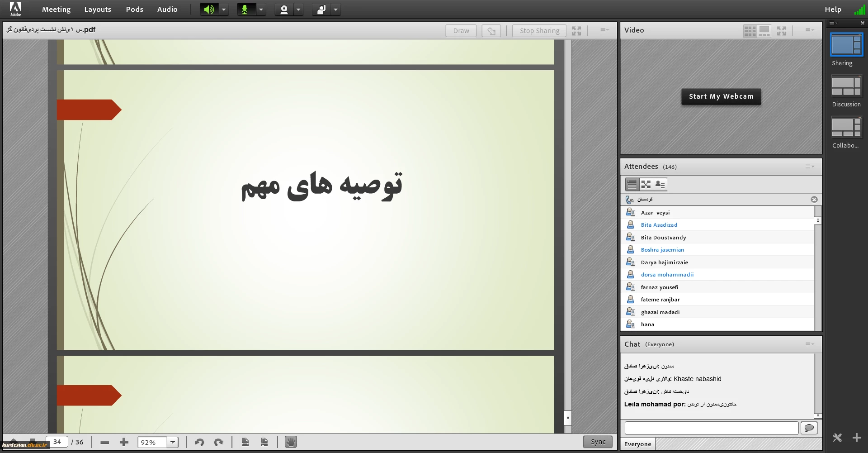Open the microphone options dropdown arrow

point(261,10)
